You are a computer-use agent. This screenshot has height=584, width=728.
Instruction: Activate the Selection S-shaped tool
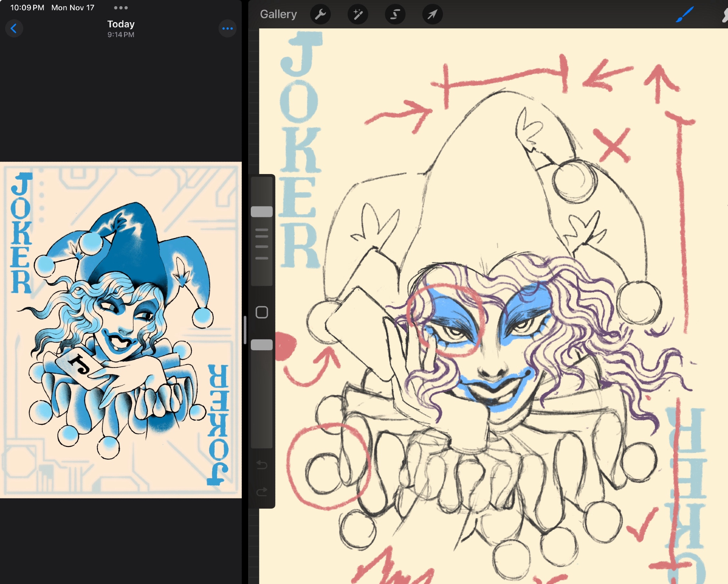[395, 15]
